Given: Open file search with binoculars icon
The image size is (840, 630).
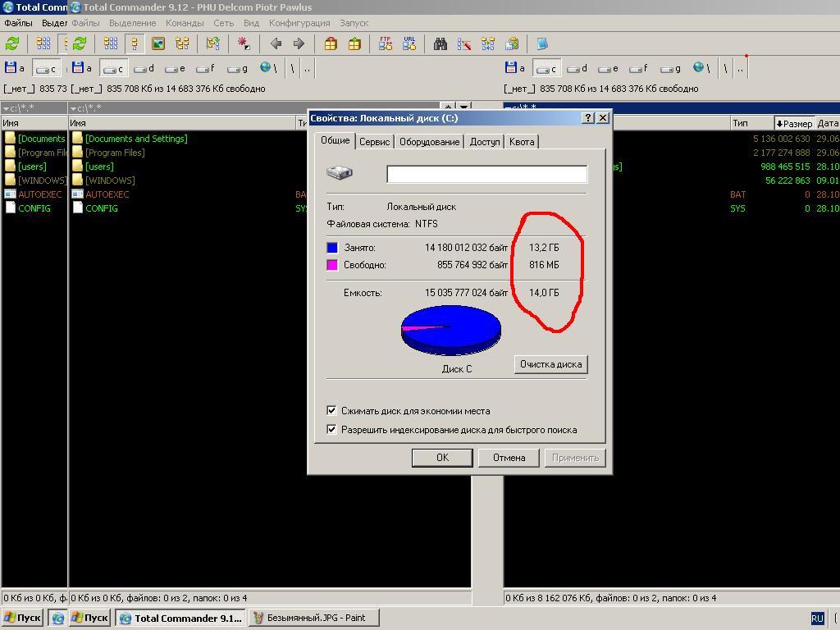Looking at the screenshot, I should click(441, 43).
